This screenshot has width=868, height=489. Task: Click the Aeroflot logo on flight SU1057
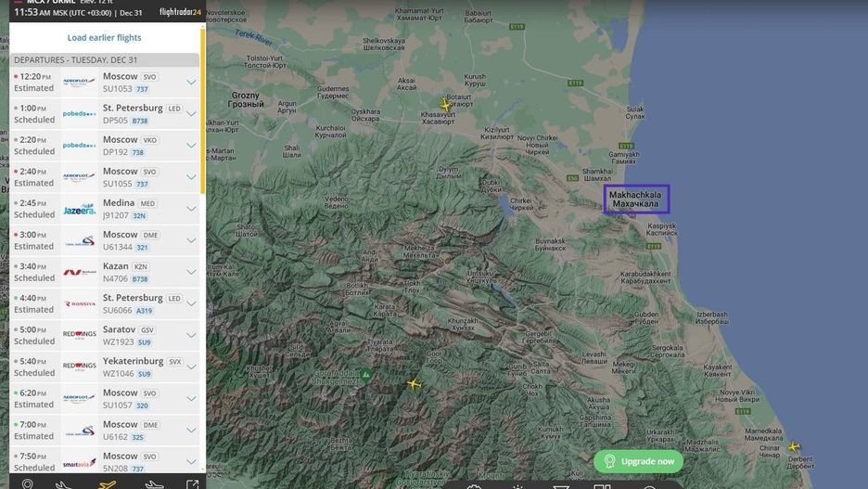click(x=79, y=398)
